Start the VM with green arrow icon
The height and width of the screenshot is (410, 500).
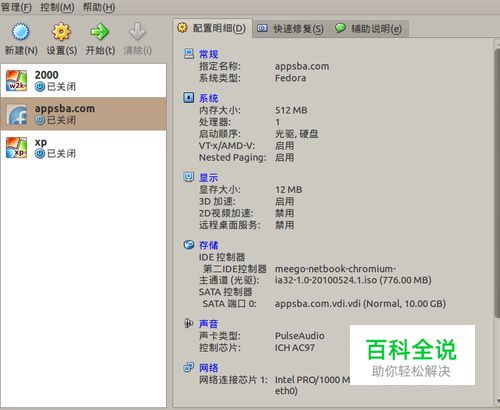(x=100, y=32)
